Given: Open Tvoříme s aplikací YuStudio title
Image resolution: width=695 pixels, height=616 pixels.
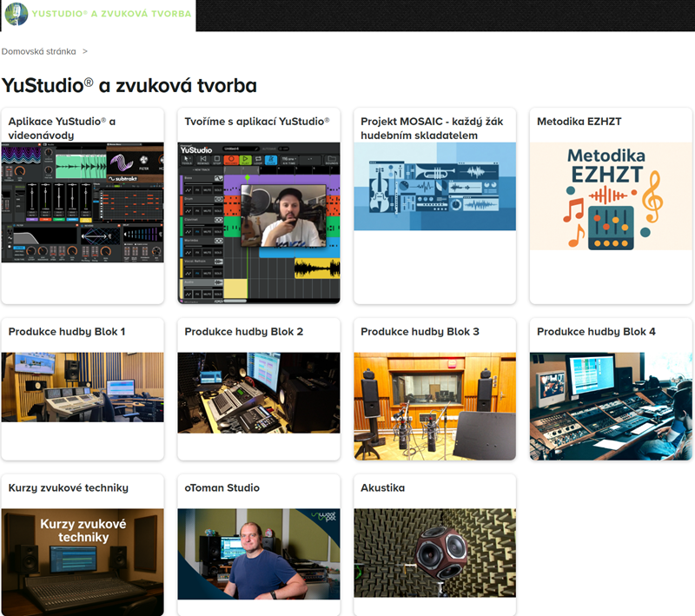Looking at the screenshot, I should coord(257,122).
